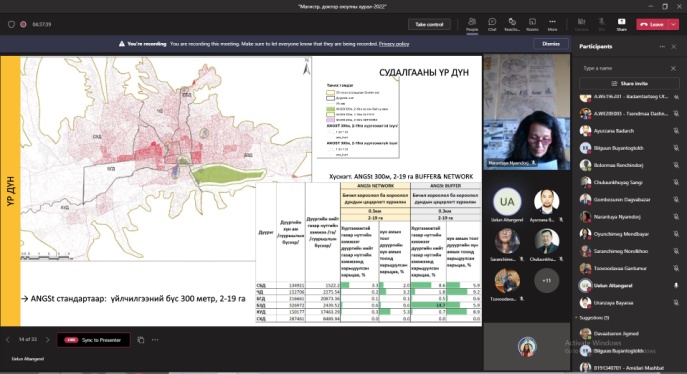Screen dimensions: 687x374
Task: Click the Share tray icon
Action: [x=621, y=24]
